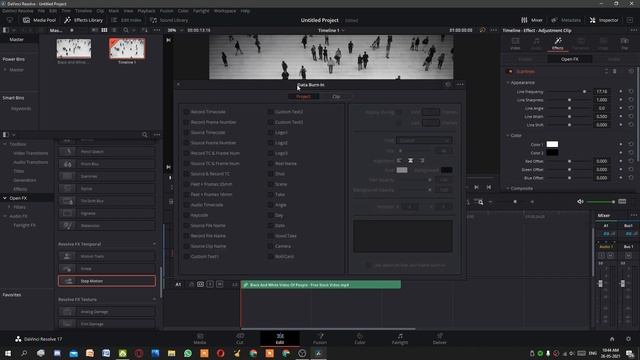Open the Sound Library panel
This screenshot has width=640, height=360.
click(169, 20)
